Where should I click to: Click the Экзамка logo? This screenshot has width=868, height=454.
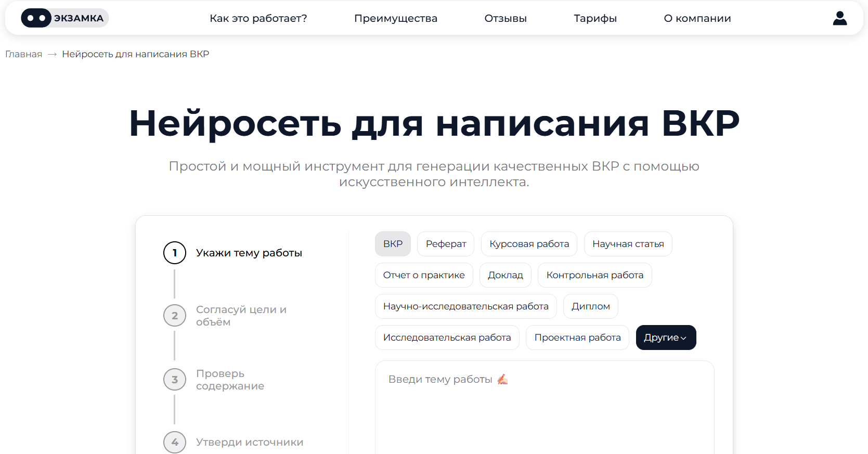(64, 18)
